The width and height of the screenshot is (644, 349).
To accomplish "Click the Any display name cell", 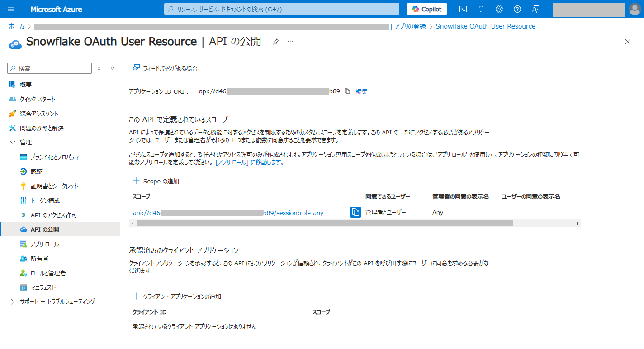I will coord(438,212).
